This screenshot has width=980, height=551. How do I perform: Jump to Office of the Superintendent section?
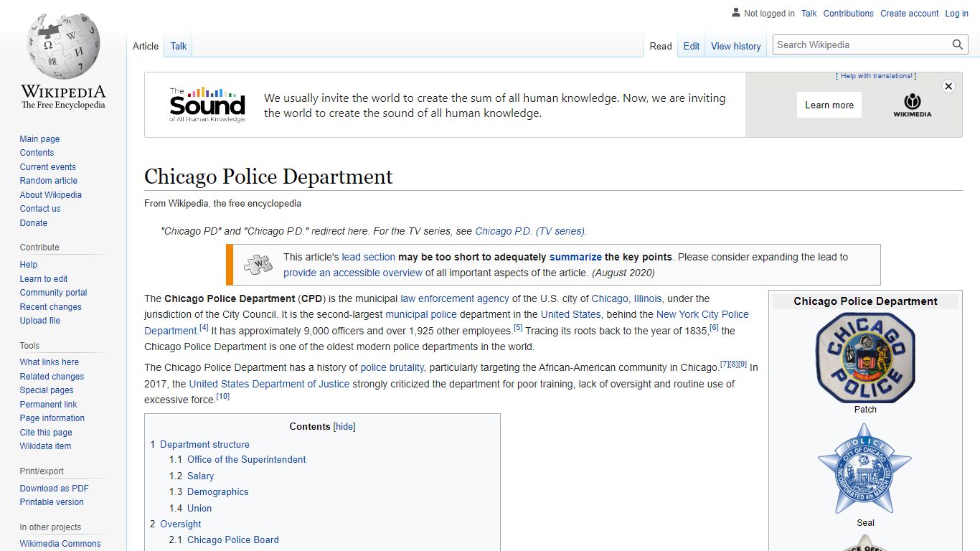247,460
